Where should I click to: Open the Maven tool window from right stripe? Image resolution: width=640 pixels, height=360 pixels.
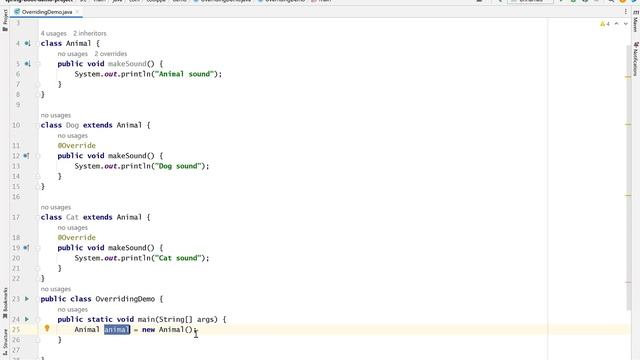(x=636, y=22)
